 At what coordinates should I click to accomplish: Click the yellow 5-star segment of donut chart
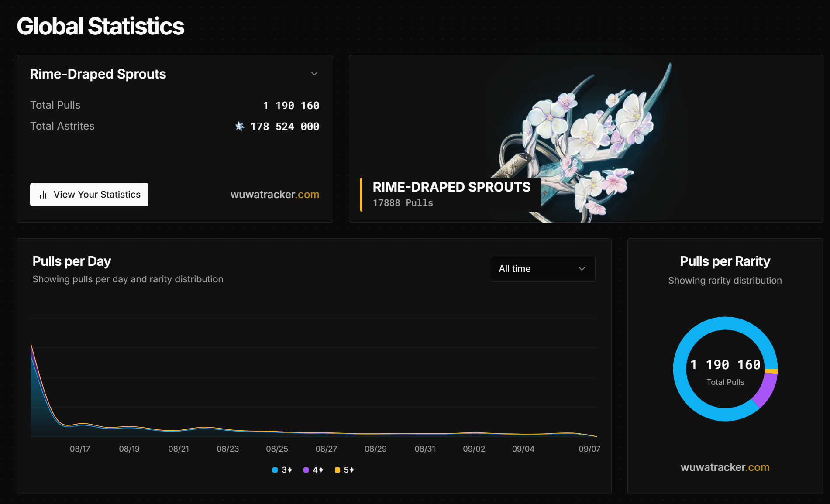click(771, 371)
